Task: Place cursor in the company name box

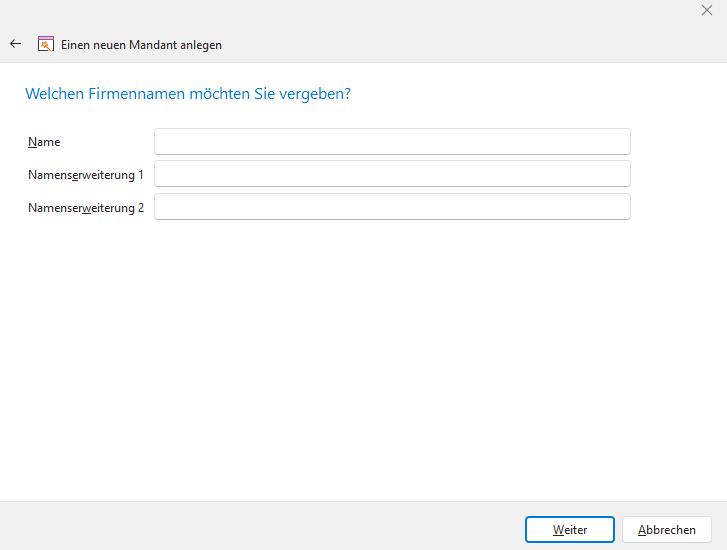Action: pyautogui.click(x=392, y=142)
